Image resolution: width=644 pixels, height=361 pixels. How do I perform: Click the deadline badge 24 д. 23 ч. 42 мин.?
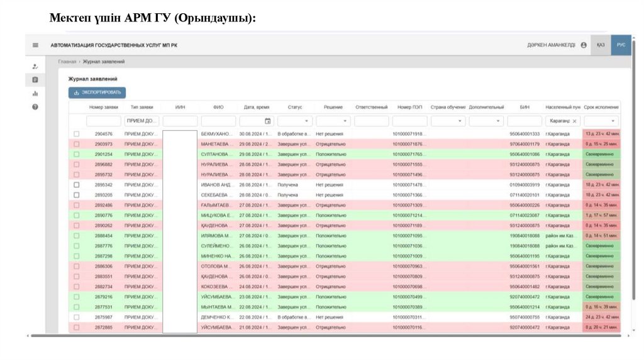[601, 317]
